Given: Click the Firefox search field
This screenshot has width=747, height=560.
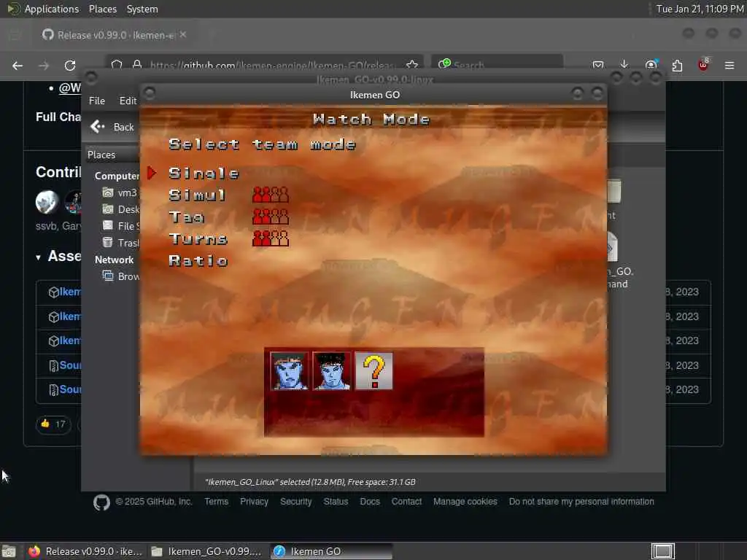Looking at the screenshot, I should (497, 65).
